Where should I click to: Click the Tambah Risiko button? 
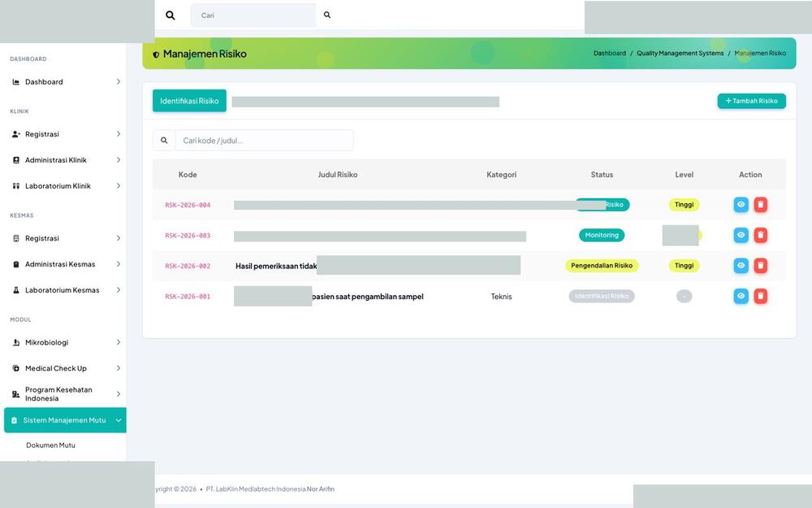pos(751,101)
